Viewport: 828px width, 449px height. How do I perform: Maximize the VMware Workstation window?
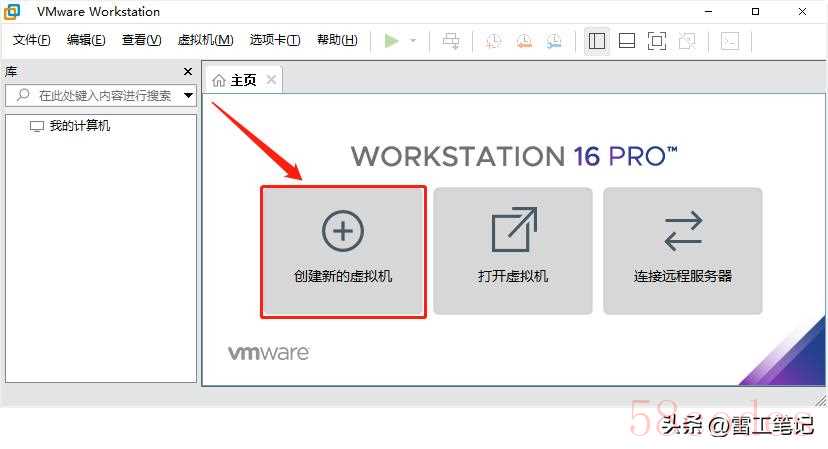click(x=755, y=12)
